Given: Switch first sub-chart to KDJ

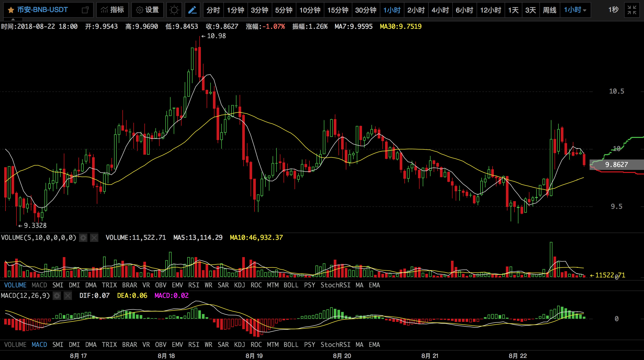Looking at the screenshot, I should point(240,285).
